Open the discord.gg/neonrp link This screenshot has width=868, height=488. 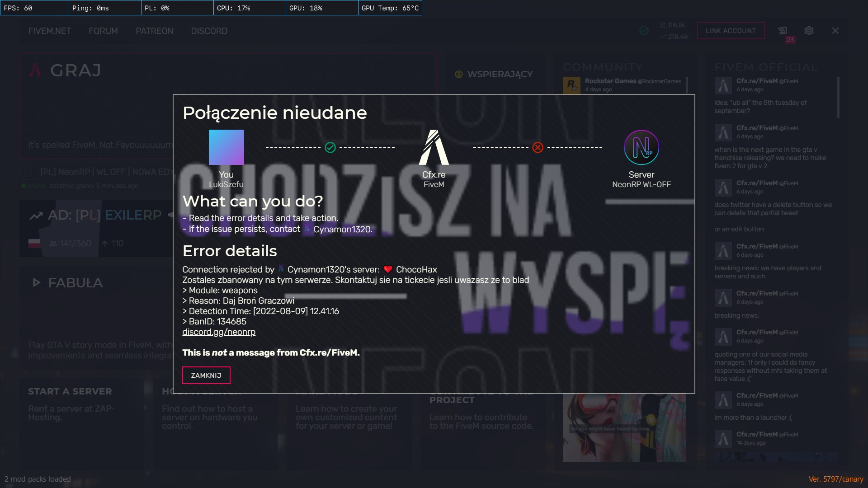219,332
